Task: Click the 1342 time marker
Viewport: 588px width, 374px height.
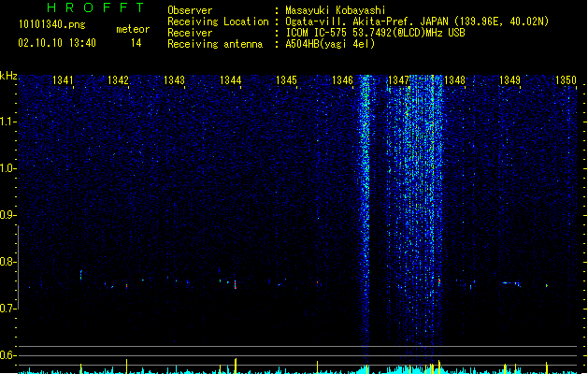Action: coord(118,80)
